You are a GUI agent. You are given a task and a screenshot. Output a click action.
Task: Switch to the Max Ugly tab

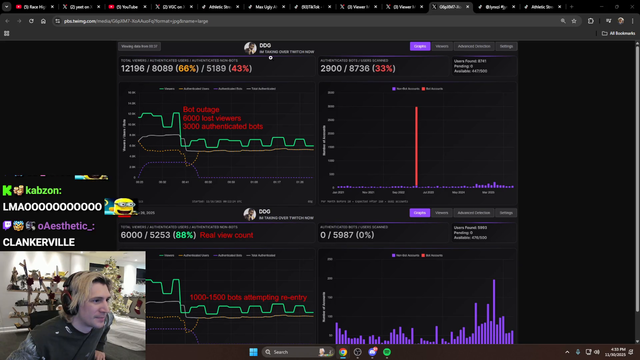coord(266,7)
